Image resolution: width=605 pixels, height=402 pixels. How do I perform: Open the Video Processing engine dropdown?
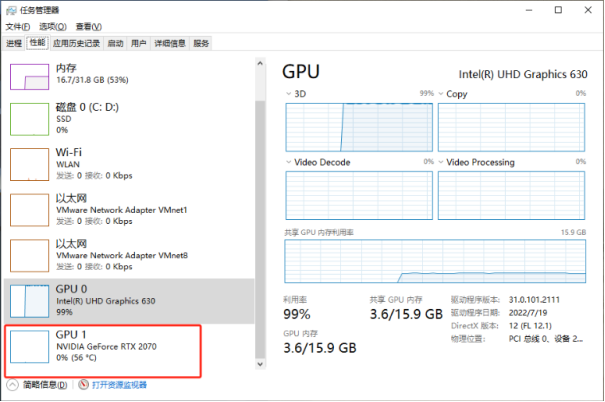click(x=440, y=161)
